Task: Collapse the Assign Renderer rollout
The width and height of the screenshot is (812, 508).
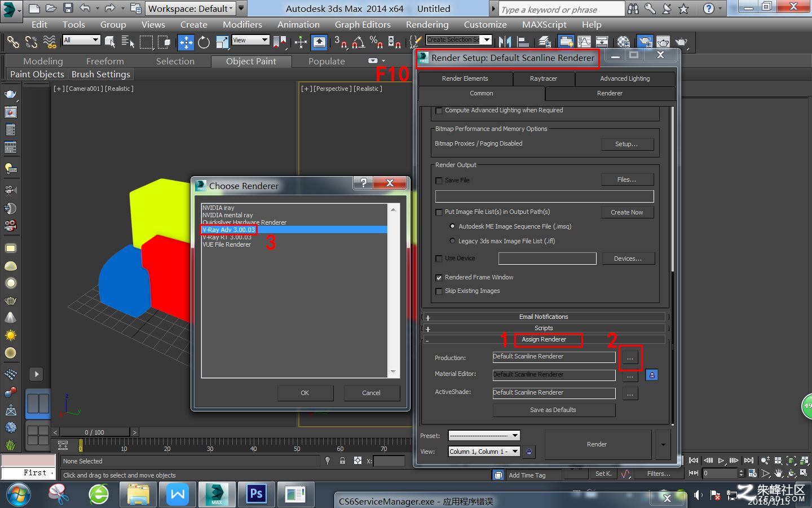Action: 544,340
